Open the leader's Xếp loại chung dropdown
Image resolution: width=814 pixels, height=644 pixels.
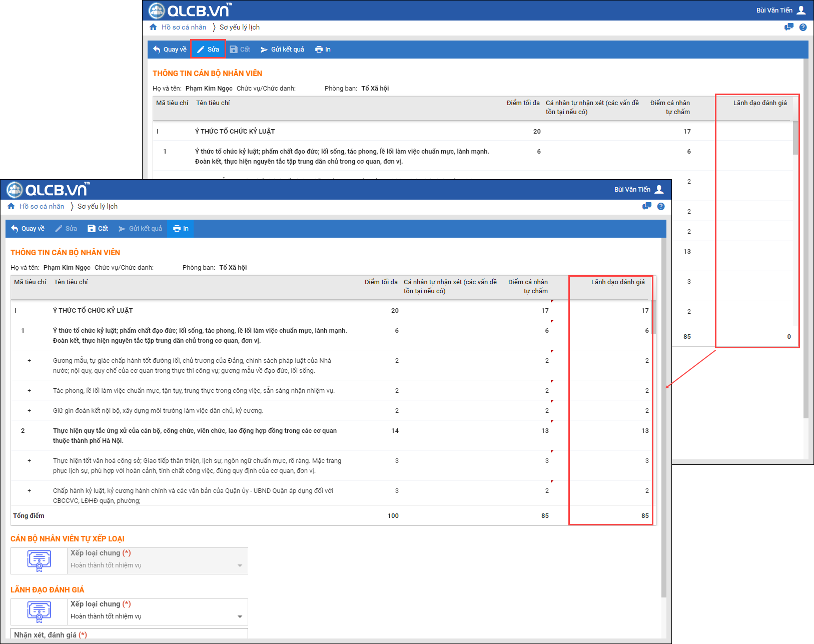[240, 616]
